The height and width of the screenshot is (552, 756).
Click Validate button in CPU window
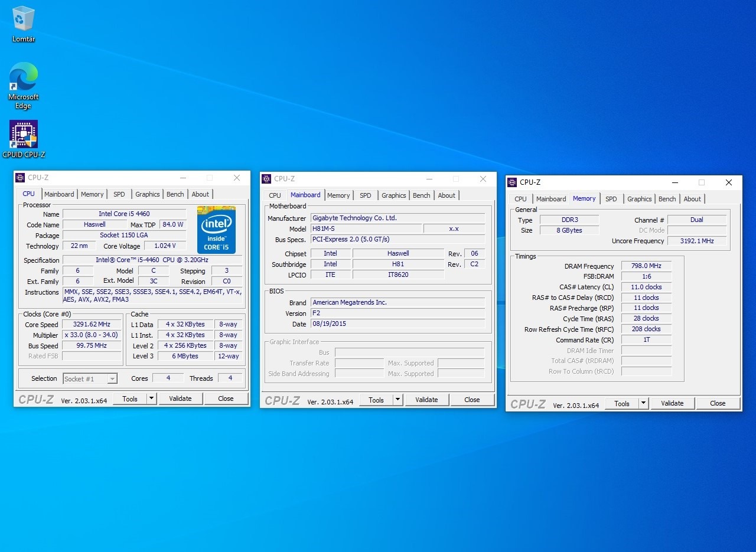coord(180,399)
